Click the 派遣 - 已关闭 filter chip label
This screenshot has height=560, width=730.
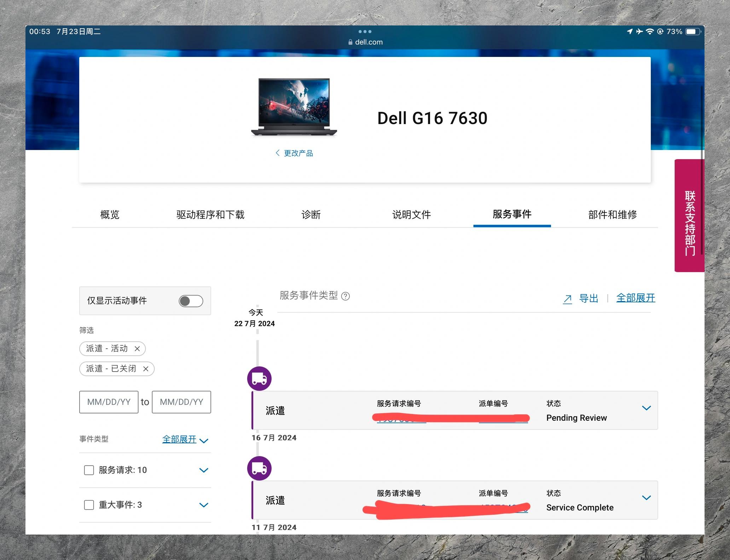click(111, 369)
